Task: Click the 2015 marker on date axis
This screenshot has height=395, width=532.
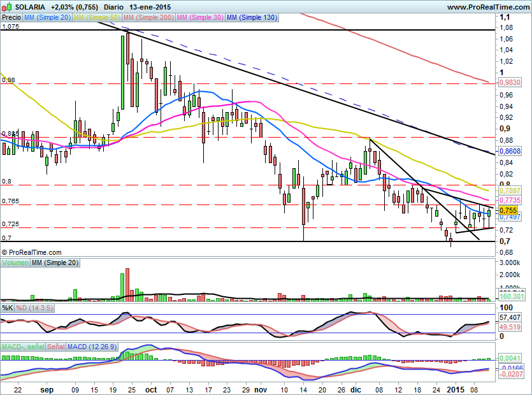Action: 456,388
